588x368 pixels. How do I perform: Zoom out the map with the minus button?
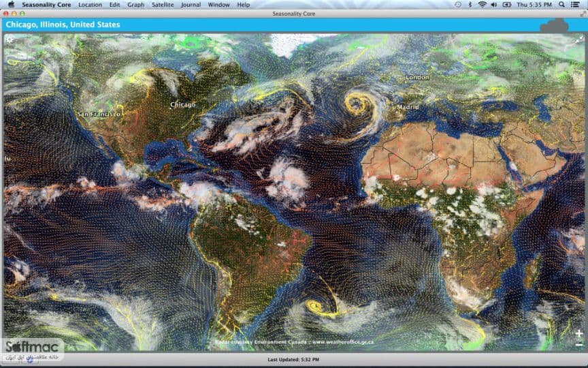(579, 344)
